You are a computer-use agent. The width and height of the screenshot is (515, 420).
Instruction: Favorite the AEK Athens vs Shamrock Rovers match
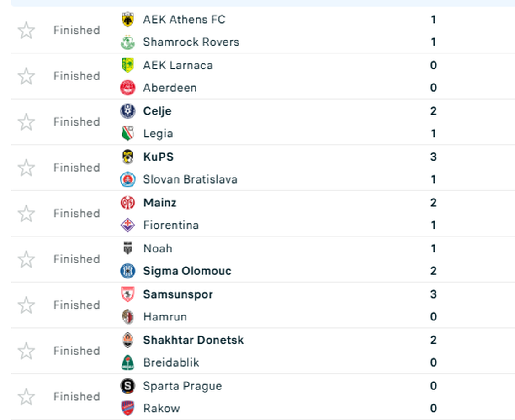click(x=26, y=31)
